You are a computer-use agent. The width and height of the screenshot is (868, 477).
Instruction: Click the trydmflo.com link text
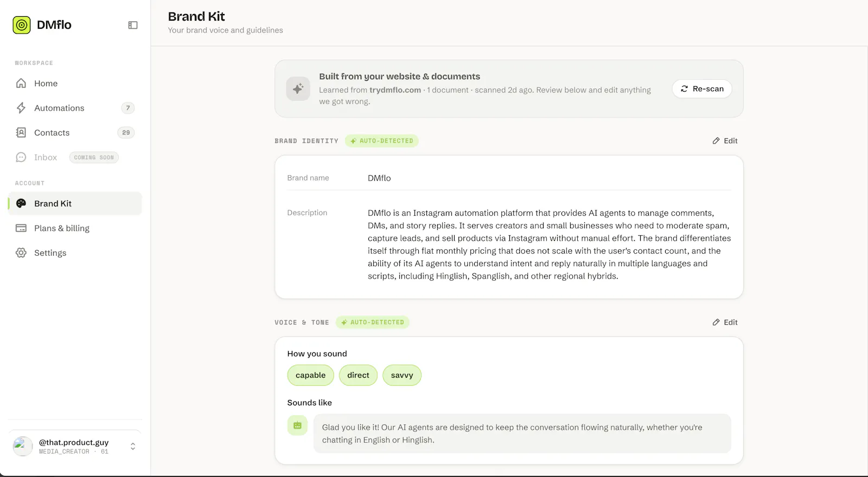tap(395, 90)
